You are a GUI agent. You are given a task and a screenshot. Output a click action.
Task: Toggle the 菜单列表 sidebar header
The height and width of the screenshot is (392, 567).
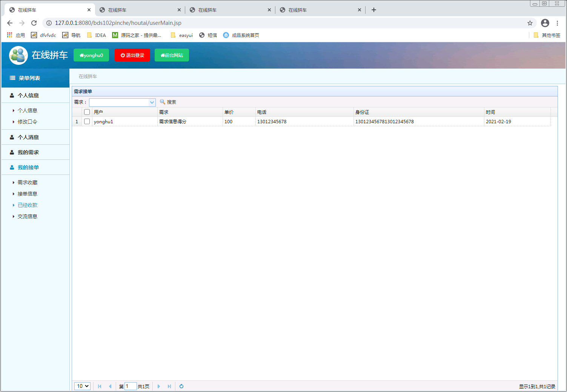[35, 78]
